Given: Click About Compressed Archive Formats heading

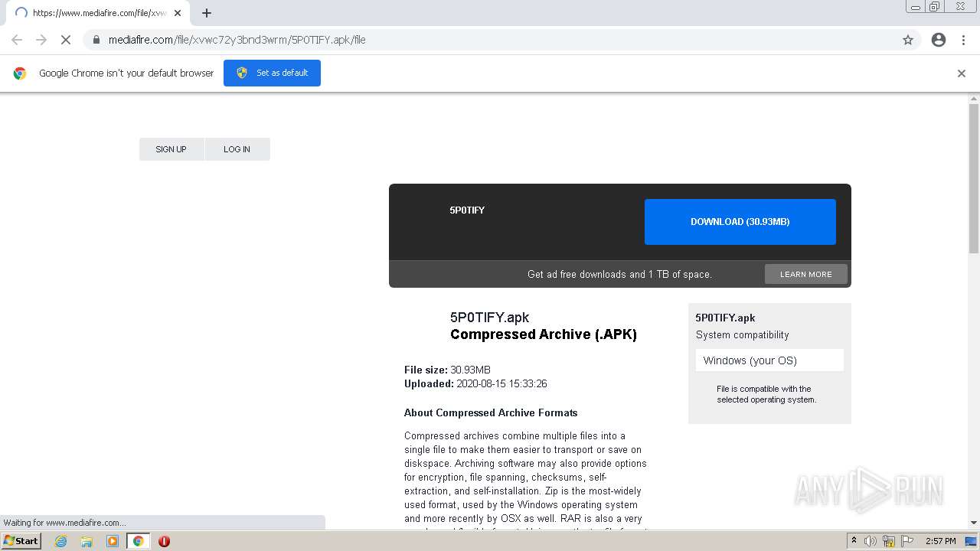Looking at the screenshot, I should pos(491,412).
